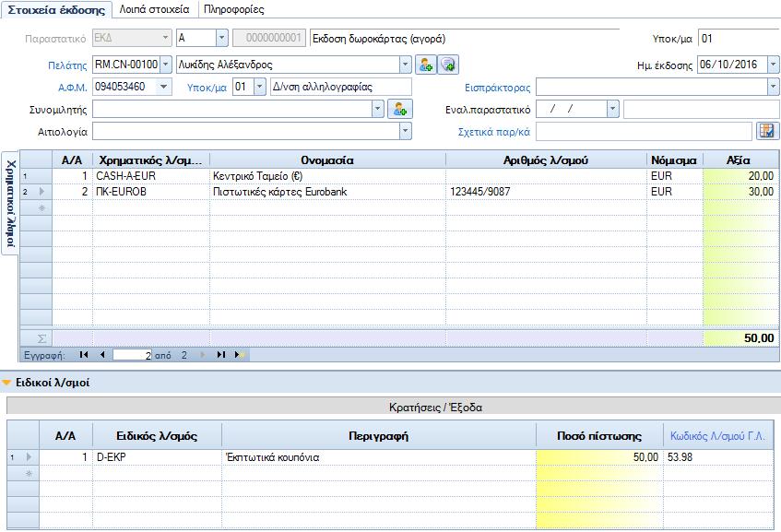
Task: Click the Δ/νση αλληλογραφίας field
Action: (x=341, y=87)
